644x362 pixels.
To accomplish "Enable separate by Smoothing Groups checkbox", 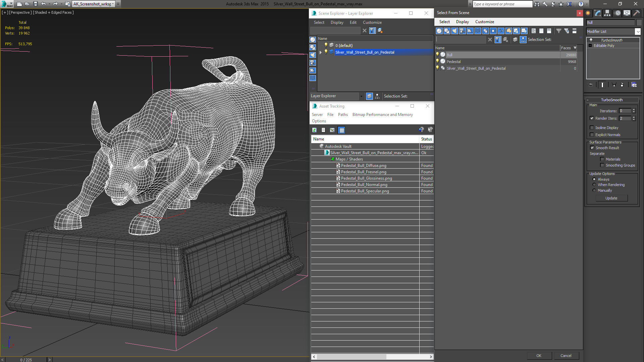I will (x=602, y=165).
